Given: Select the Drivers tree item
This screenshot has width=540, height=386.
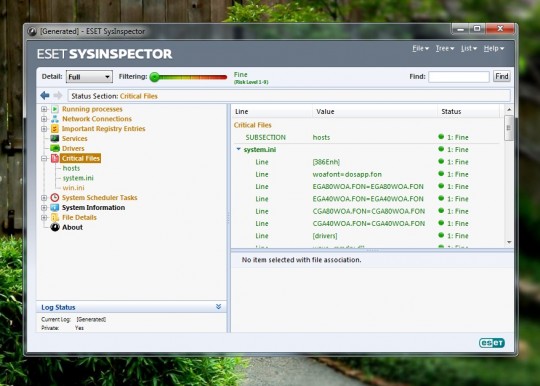Looking at the screenshot, I should [x=73, y=148].
